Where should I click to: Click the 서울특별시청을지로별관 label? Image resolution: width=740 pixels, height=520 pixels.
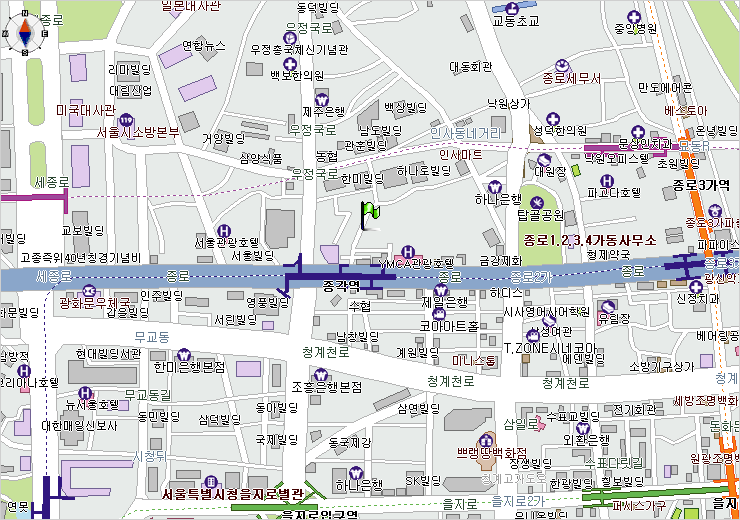pos(231,494)
